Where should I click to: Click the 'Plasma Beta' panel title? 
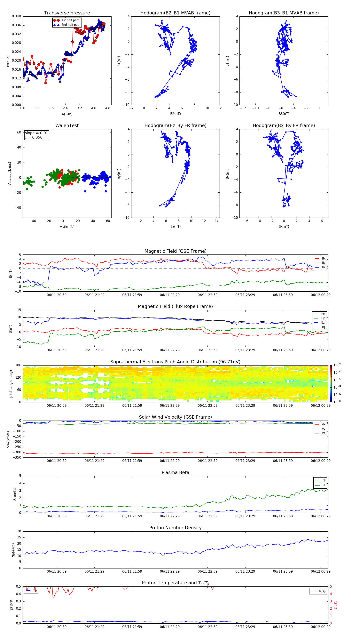[175, 473]
